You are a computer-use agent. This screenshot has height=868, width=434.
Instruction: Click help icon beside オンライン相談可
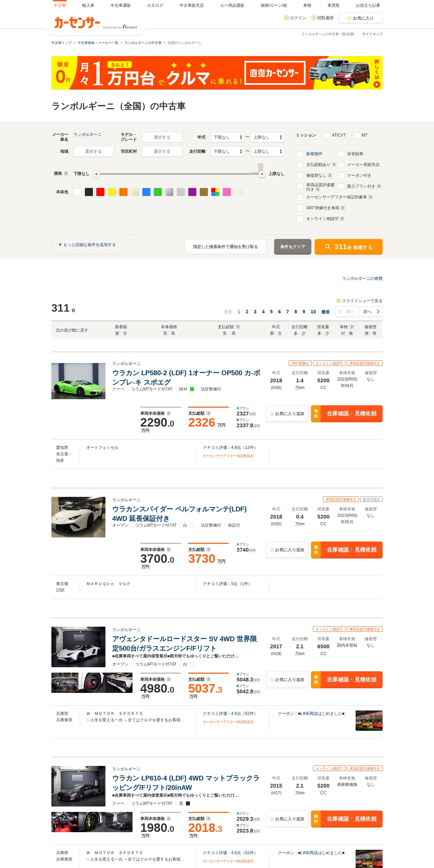(x=342, y=219)
